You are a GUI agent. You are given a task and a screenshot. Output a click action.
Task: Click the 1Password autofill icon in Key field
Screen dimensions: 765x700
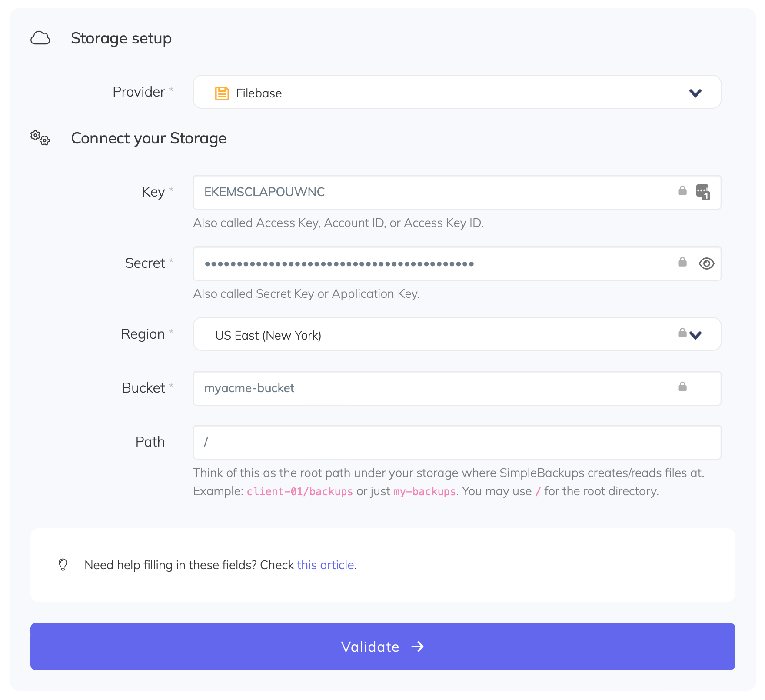point(703,193)
